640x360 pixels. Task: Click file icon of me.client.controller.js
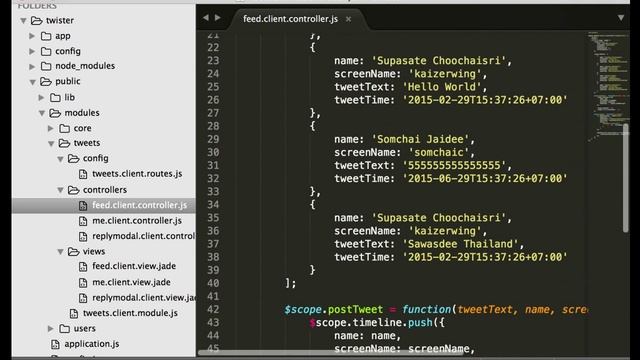pyautogui.click(x=83, y=221)
